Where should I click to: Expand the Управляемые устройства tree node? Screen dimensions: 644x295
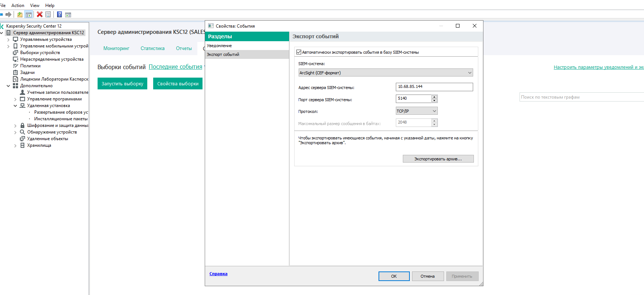(8, 39)
